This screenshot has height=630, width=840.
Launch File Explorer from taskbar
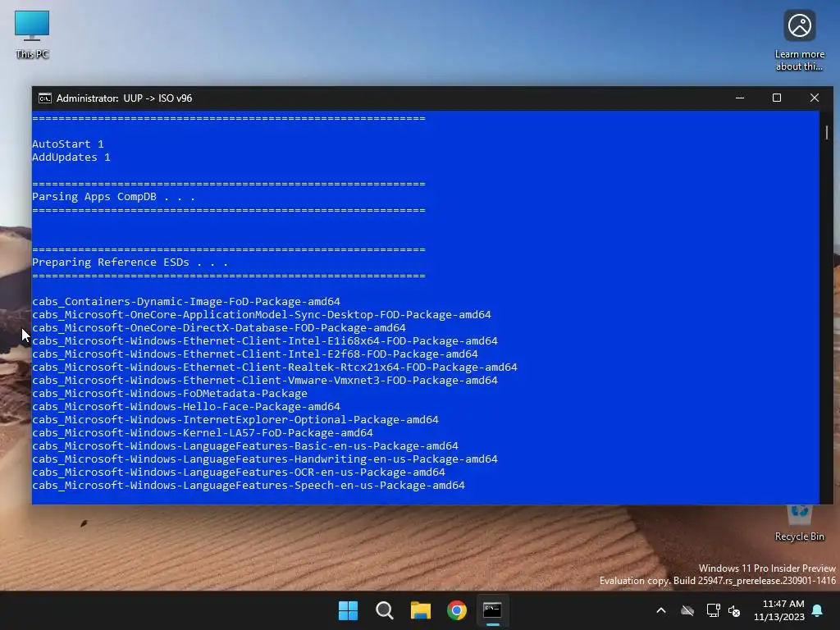(421, 610)
